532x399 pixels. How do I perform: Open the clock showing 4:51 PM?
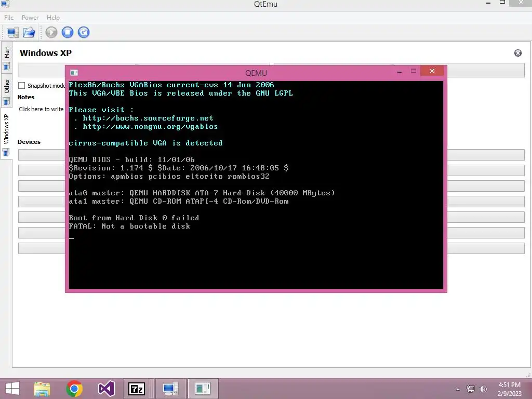click(509, 389)
